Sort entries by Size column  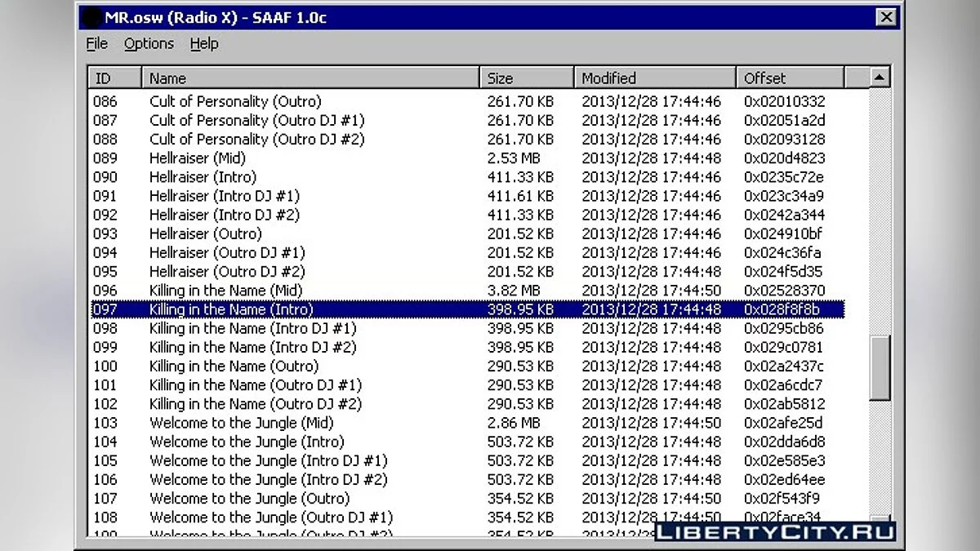tap(527, 78)
